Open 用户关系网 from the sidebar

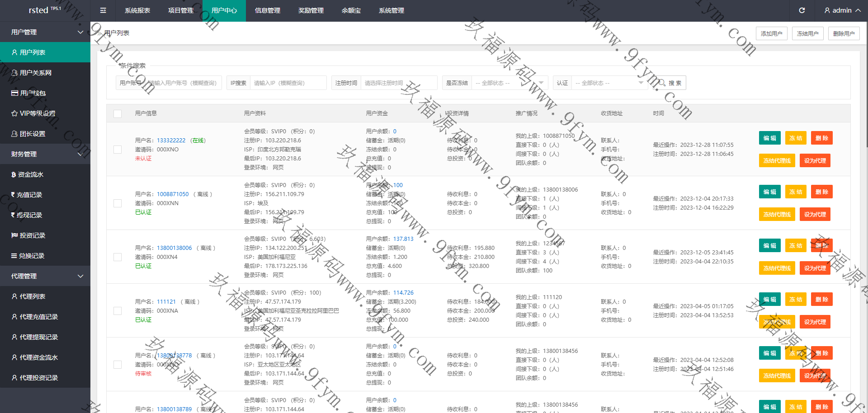[35, 73]
